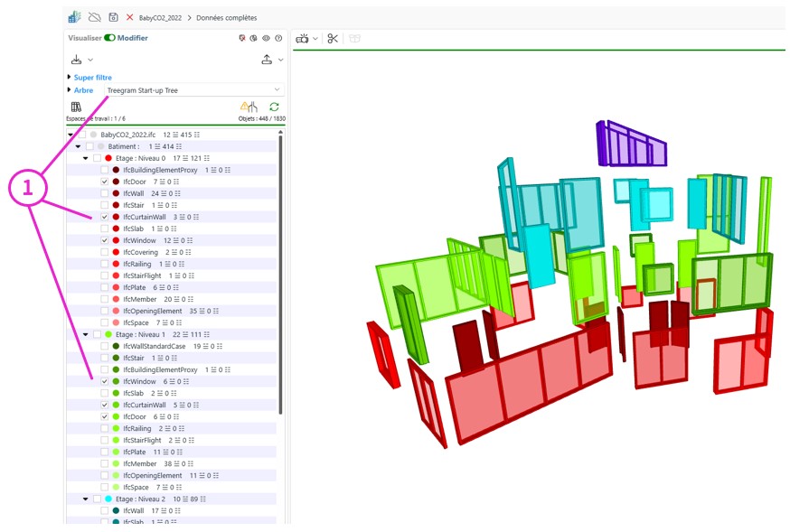Click the crossed-out cloud icon
The image size is (790, 532).
(94, 17)
